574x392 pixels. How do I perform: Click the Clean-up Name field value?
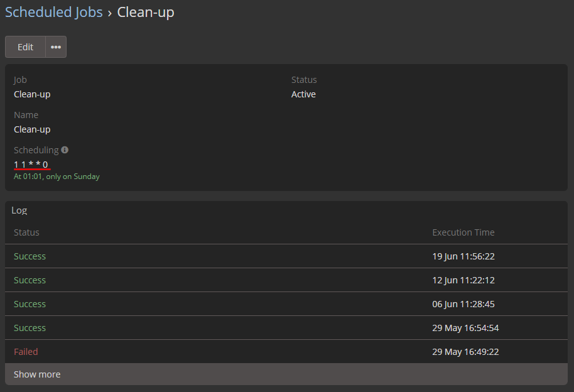point(32,129)
